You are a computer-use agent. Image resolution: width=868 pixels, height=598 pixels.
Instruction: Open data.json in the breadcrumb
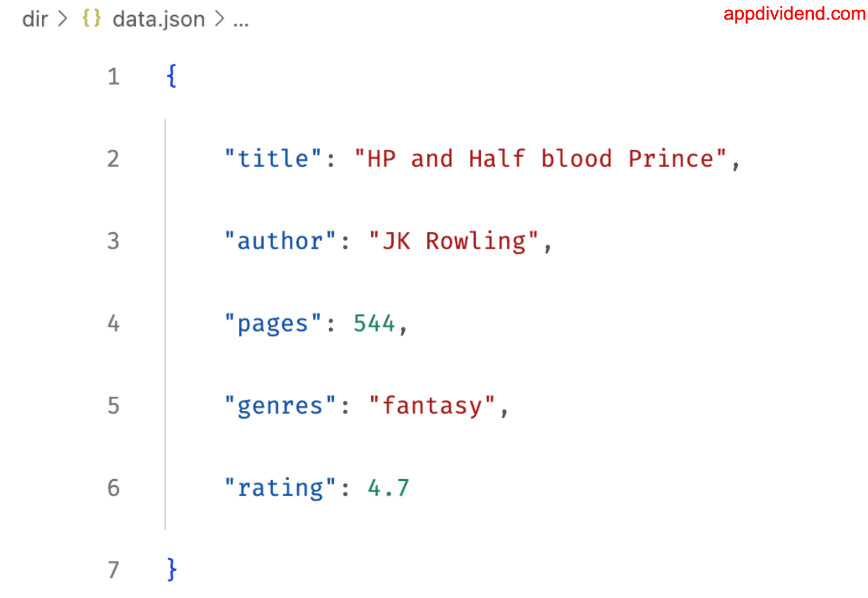point(158,20)
